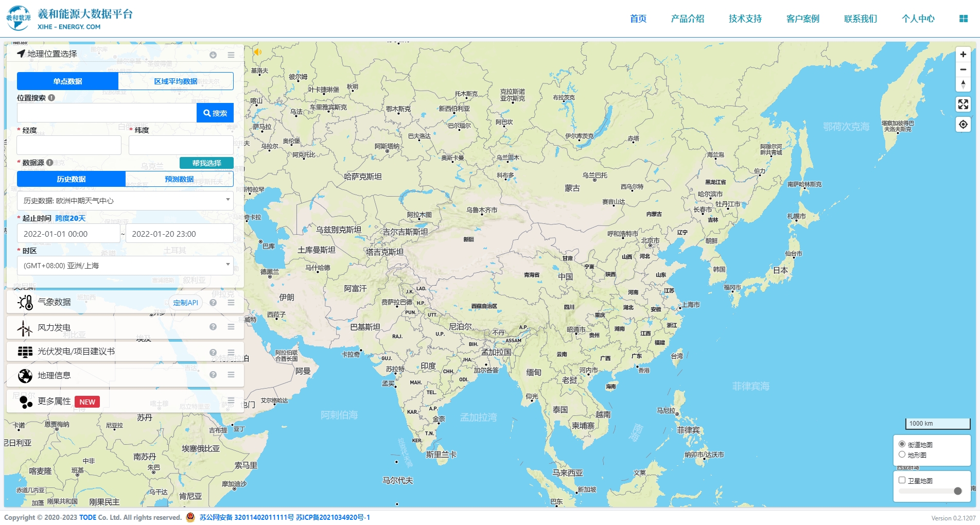Pick the start date 2022-01-01 00:00
The width and height of the screenshot is (980, 525).
(68, 234)
